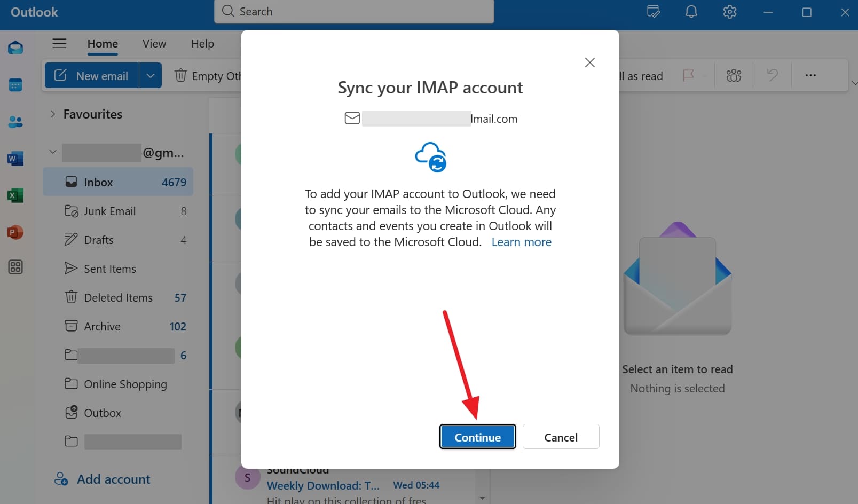Image resolution: width=858 pixels, height=504 pixels.
Task: Maximize the Outlook window
Action: (x=807, y=12)
